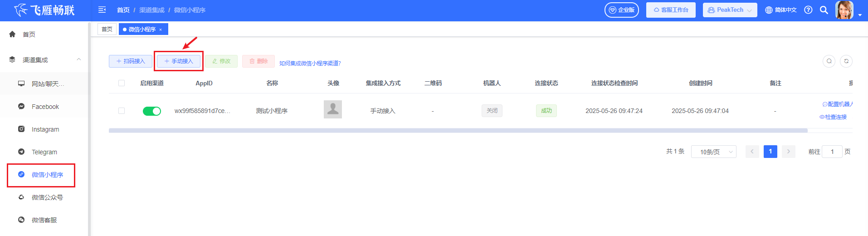Click the 渠道集成 layers icon
The height and width of the screenshot is (236, 868).
(x=12, y=59)
